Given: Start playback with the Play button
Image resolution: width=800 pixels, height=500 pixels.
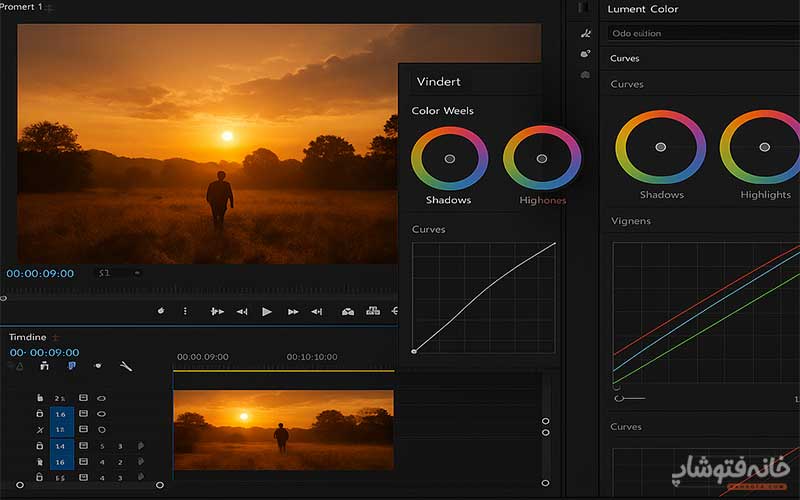Looking at the screenshot, I should click(266, 311).
